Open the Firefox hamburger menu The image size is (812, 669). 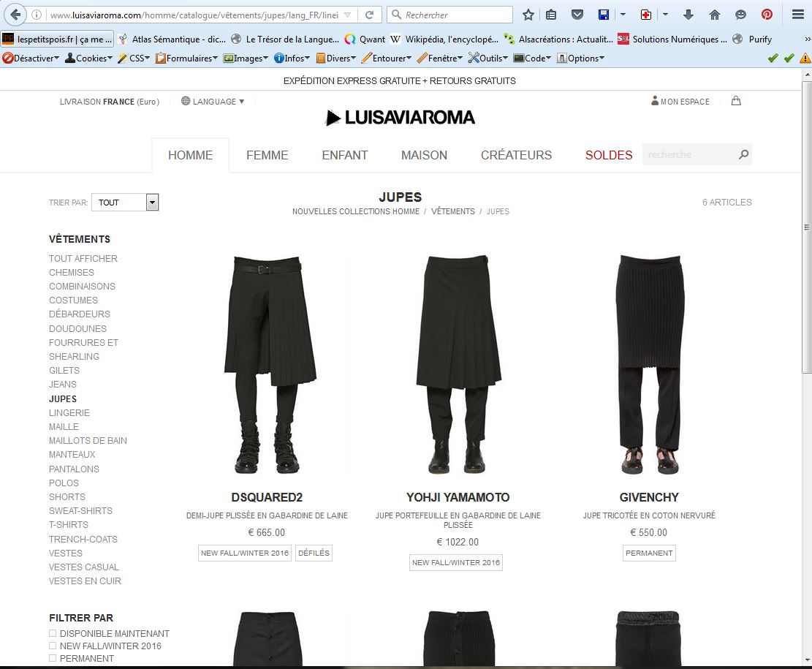tap(798, 15)
